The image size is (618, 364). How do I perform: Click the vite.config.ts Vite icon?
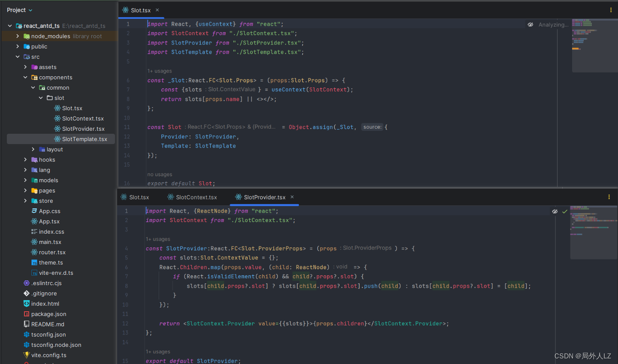tap(27, 355)
